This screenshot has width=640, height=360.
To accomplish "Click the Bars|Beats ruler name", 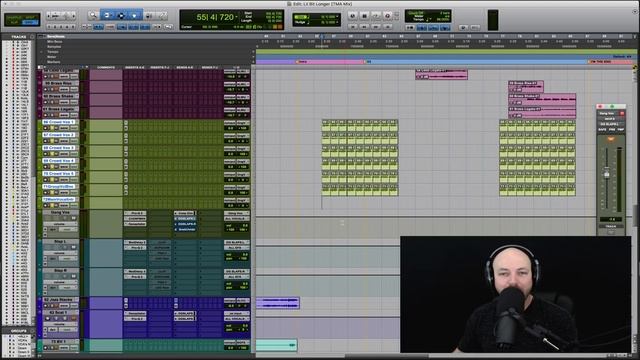I will tap(56, 36).
